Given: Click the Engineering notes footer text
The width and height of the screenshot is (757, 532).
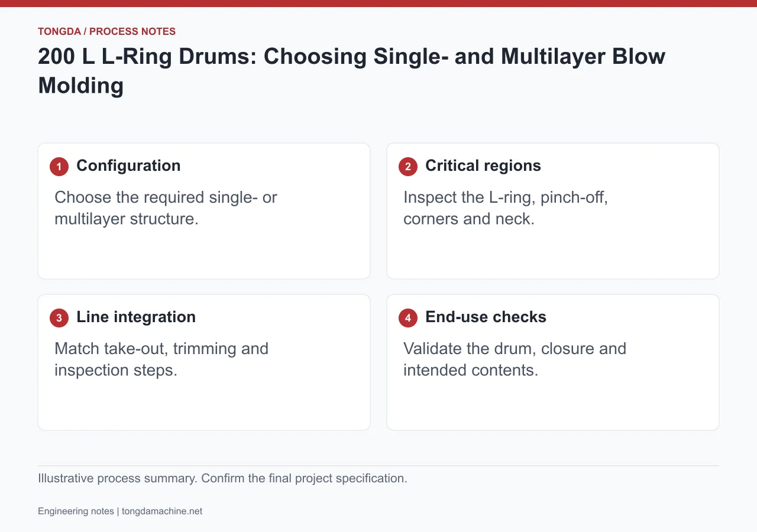Looking at the screenshot, I should [x=76, y=511].
